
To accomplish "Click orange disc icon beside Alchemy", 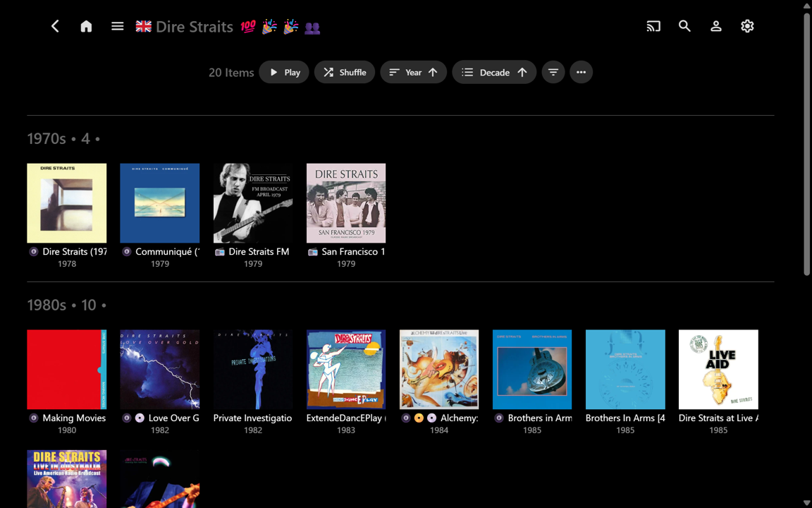I will (419, 418).
